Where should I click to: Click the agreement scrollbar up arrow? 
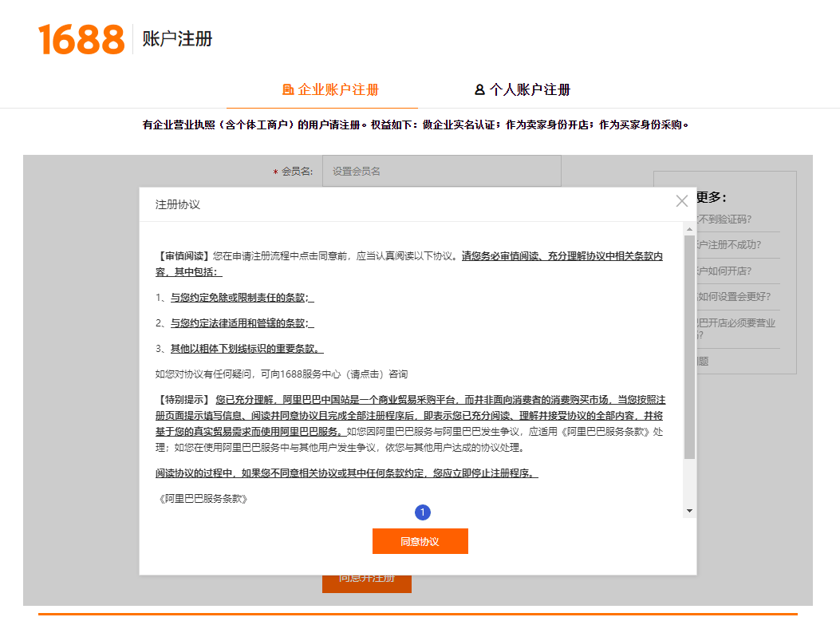pos(689,230)
